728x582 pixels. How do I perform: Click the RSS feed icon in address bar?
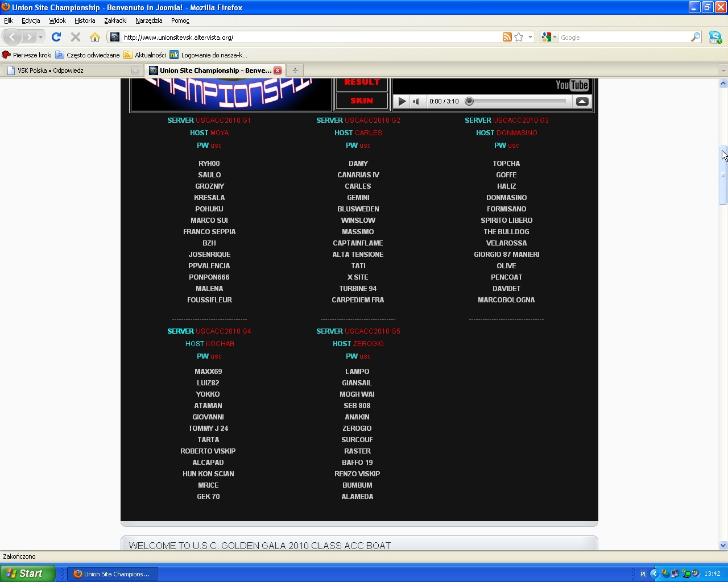507,38
